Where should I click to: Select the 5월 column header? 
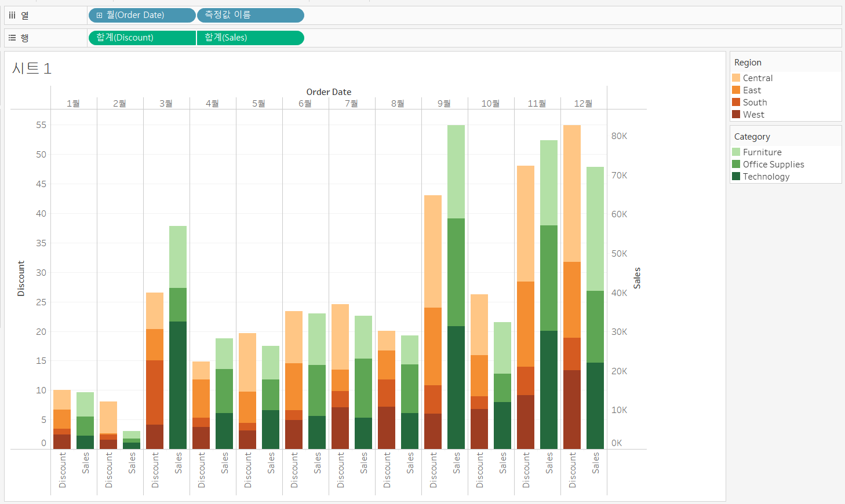(x=259, y=103)
